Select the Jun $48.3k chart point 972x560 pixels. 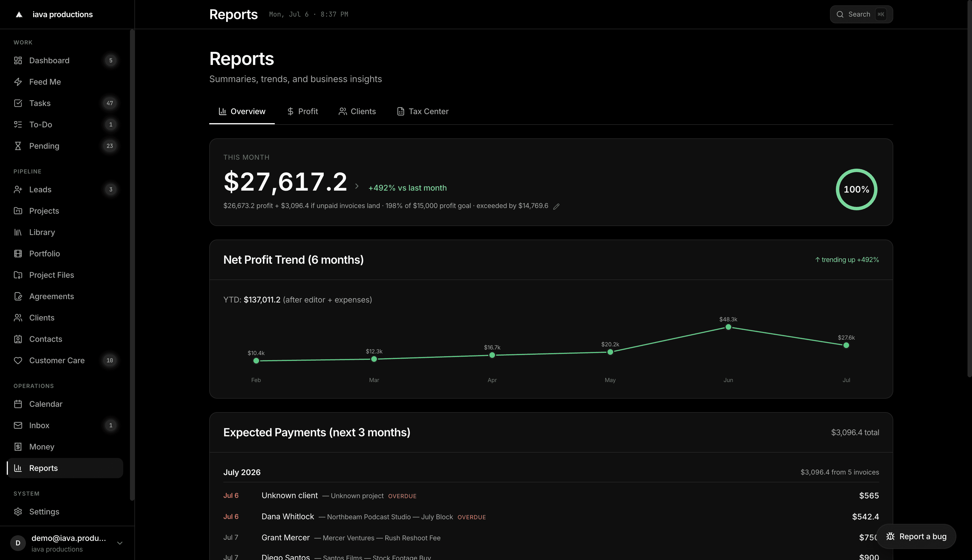click(728, 327)
